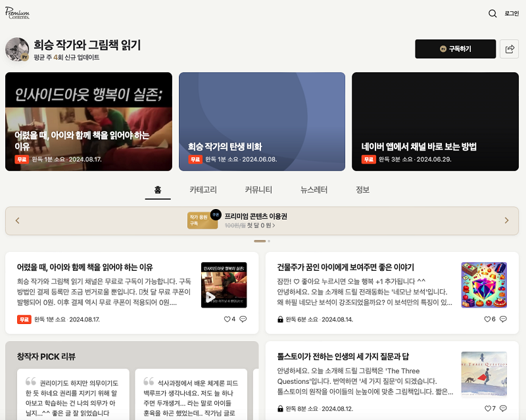Select the 뉴스레터 tab
The height and width of the screenshot is (420, 526).
point(314,190)
